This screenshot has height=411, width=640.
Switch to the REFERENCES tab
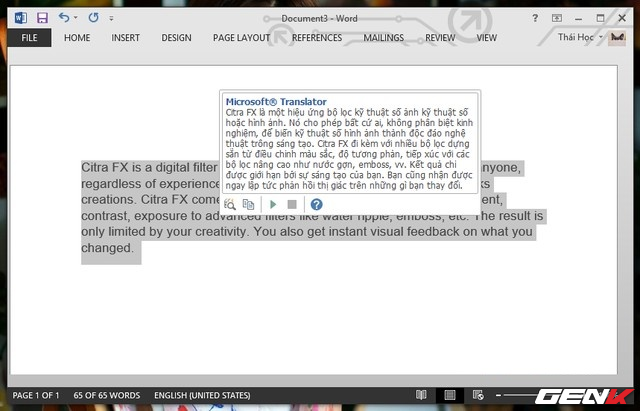[x=317, y=38]
